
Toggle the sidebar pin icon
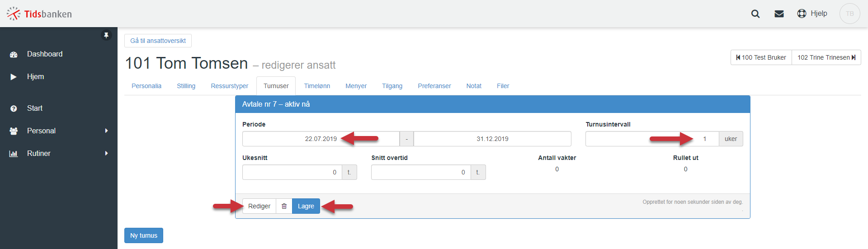point(106,35)
